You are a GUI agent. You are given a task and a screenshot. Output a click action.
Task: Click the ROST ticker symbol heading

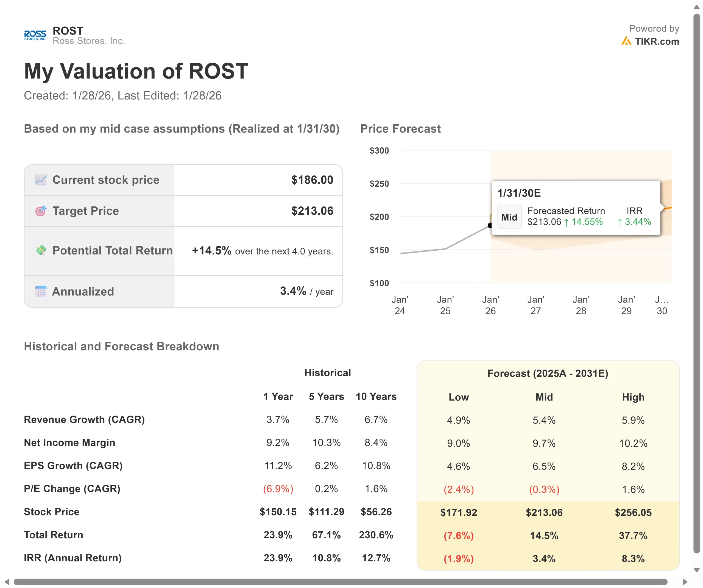(x=68, y=31)
